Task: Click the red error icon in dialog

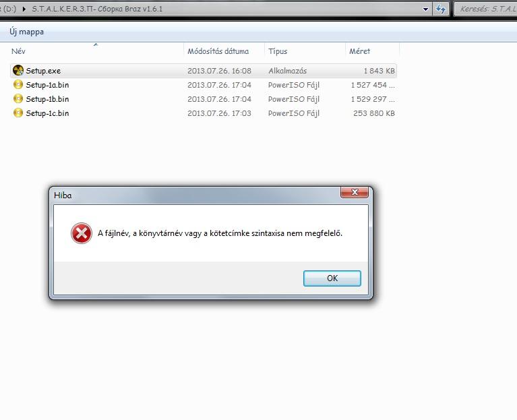Action: 82,233
